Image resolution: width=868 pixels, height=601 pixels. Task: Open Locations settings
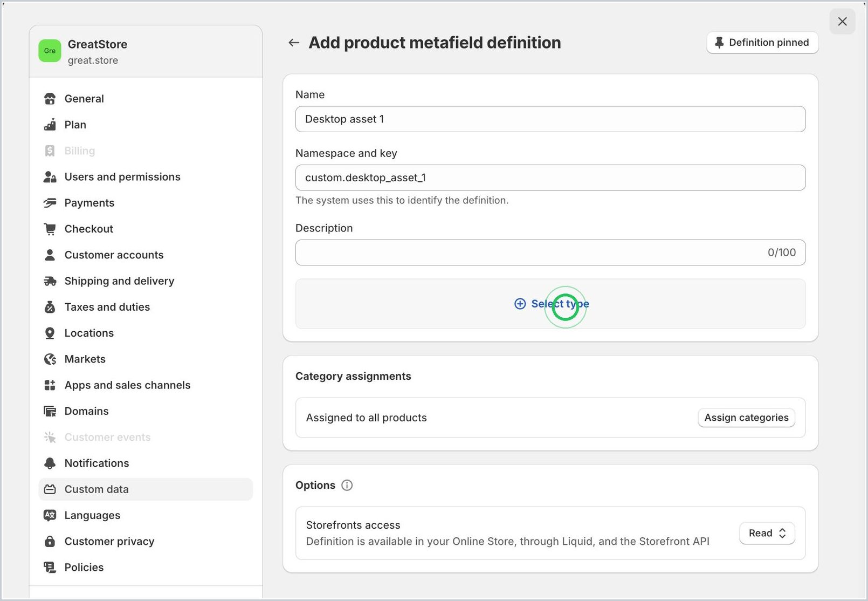coord(146,333)
